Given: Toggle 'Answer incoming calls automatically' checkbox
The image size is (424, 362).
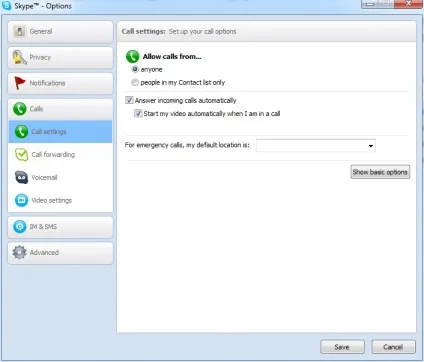Looking at the screenshot, I should (129, 100).
